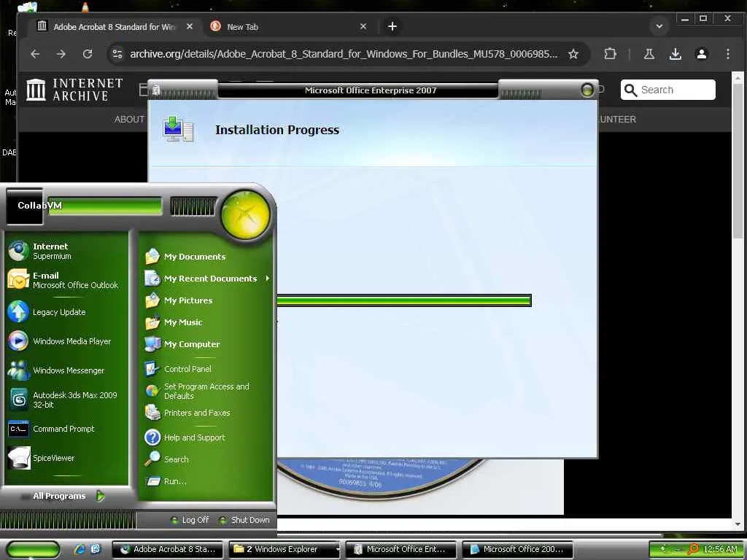The height and width of the screenshot is (560, 747).
Task: Click CollabVM user name header
Action: pyautogui.click(x=39, y=205)
